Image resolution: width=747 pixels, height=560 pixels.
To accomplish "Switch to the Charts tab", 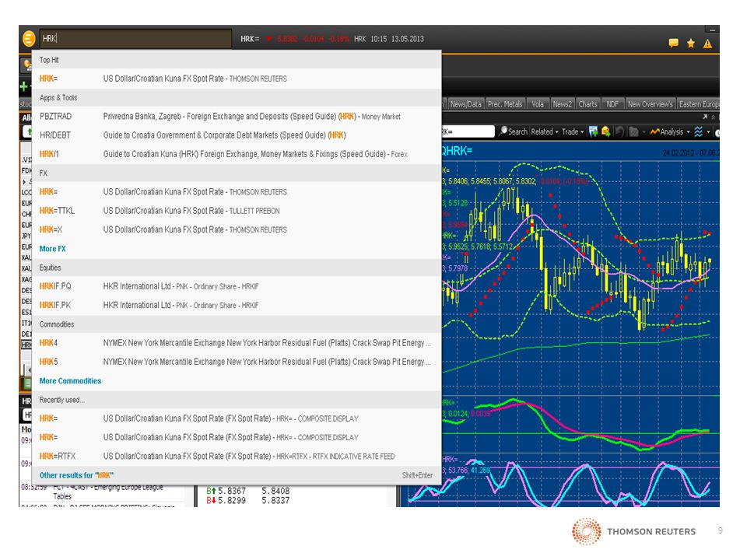I will click(587, 103).
